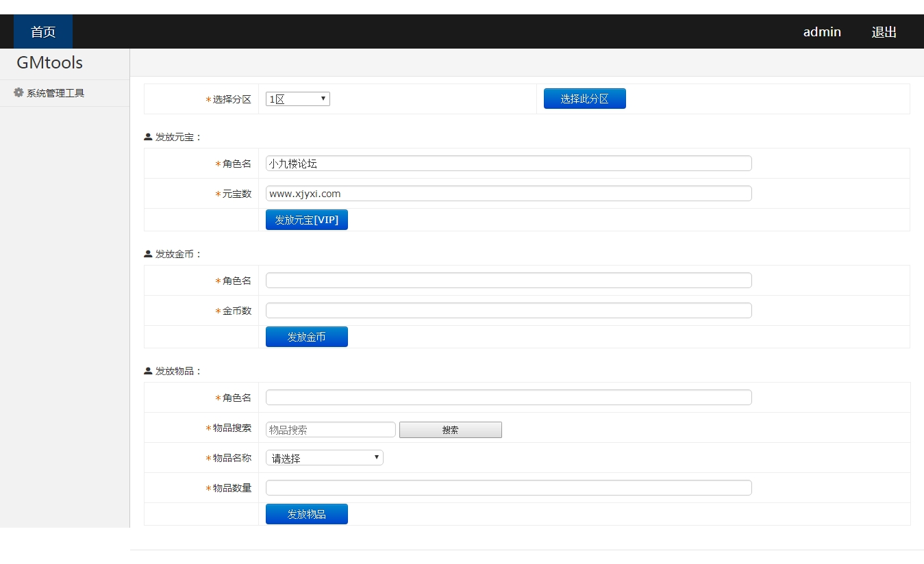
Task: Click the person icon next to 发放元宝
Action: [x=148, y=137]
